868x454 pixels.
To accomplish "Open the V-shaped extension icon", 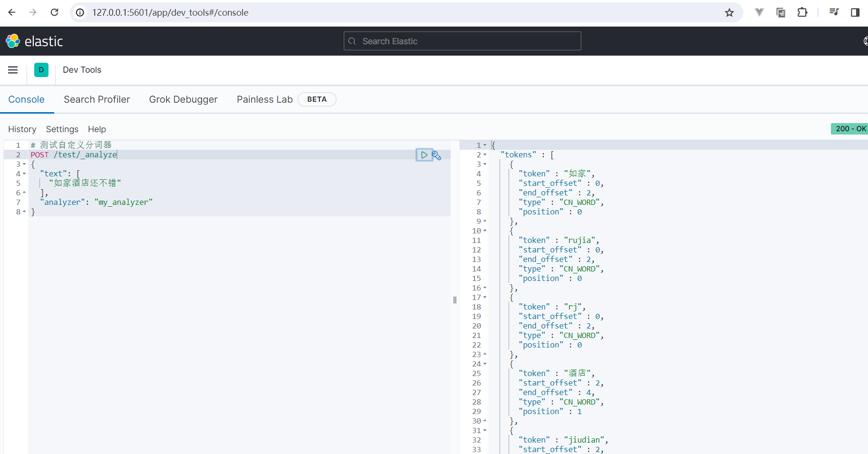I will coord(759,12).
